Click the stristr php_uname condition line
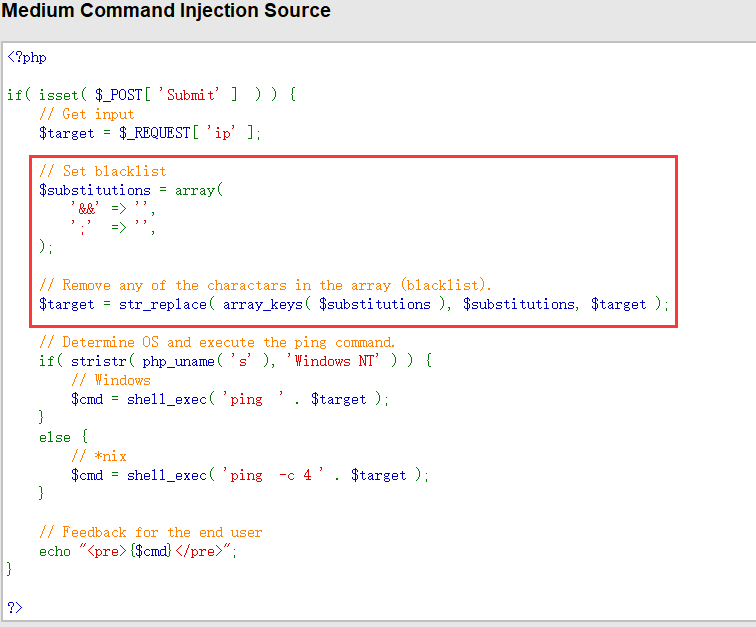The height and width of the screenshot is (627, 756). (x=235, y=361)
